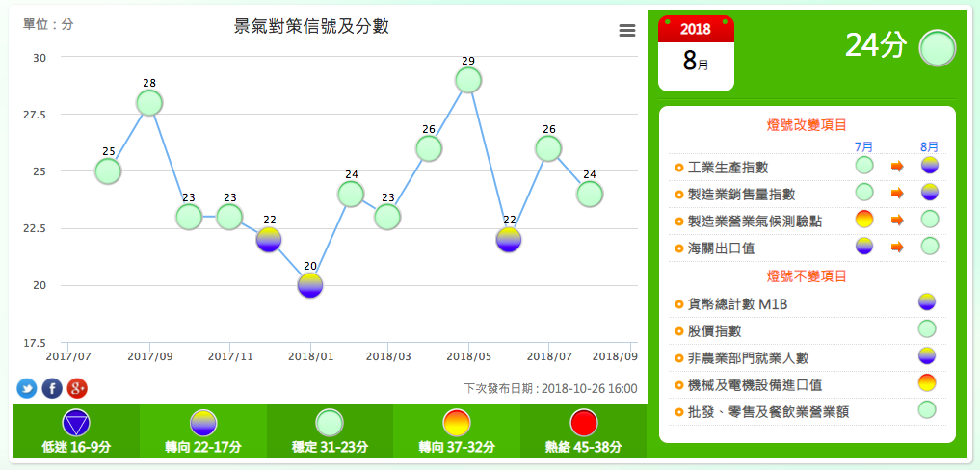Click the 燈號不變項目 section heading
Image resolution: width=980 pixels, height=470 pixels.
(x=807, y=275)
